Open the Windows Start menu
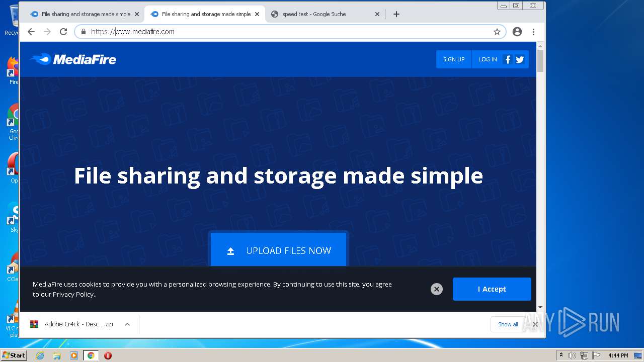The width and height of the screenshot is (644, 362). click(14, 355)
